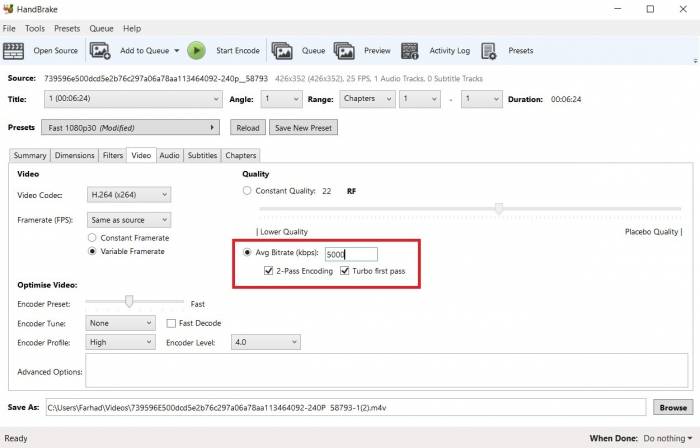Click the HandBrake app icon in title bar
The width and height of the screenshot is (700, 448).
9,9
